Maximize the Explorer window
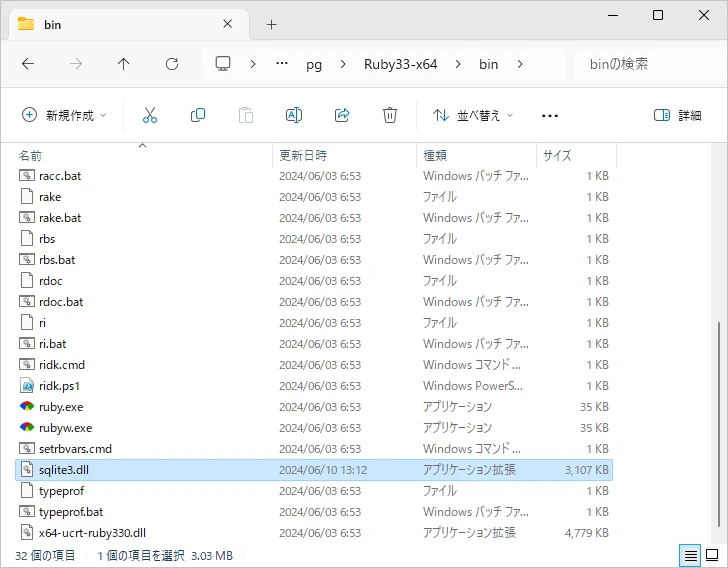This screenshot has height=568, width=728. (658, 15)
